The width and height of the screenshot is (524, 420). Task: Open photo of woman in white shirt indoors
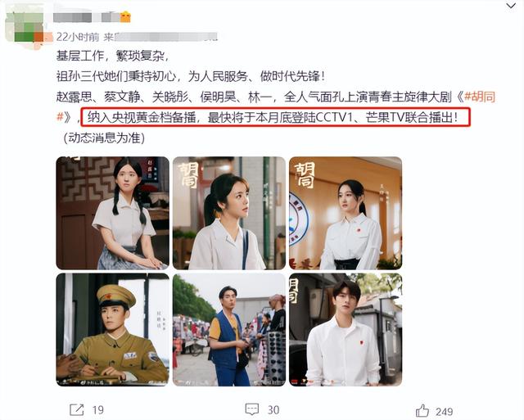pyautogui.click(x=346, y=213)
